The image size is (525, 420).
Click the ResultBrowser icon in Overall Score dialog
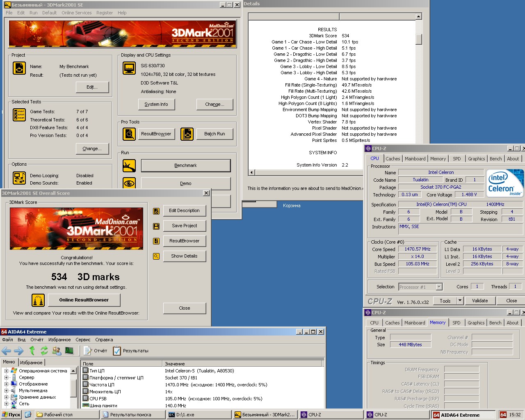click(156, 241)
